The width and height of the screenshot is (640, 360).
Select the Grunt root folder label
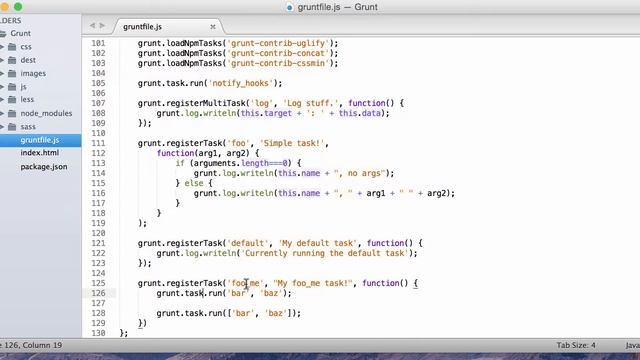[x=20, y=33]
